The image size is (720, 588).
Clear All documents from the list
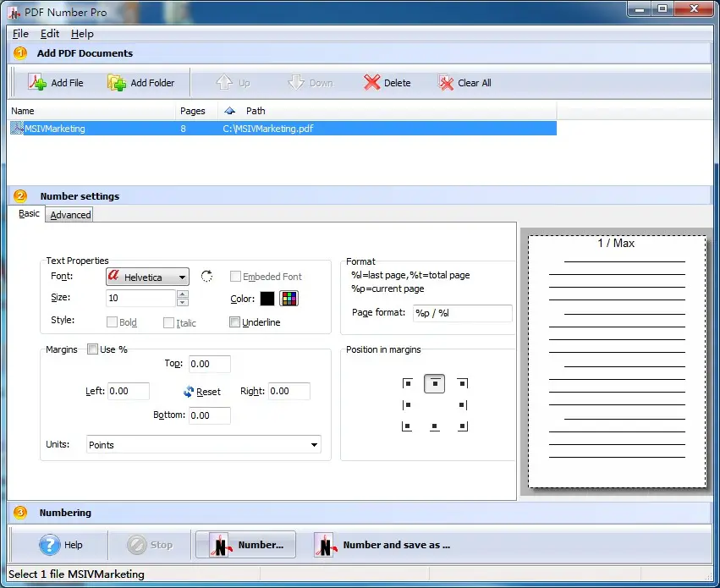pyautogui.click(x=464, y=83)
